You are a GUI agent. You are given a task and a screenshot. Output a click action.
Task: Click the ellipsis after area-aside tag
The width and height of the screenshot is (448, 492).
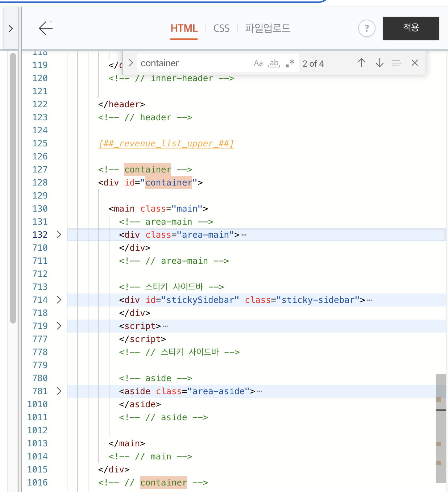pyautogui.click(x=260, y=391)
